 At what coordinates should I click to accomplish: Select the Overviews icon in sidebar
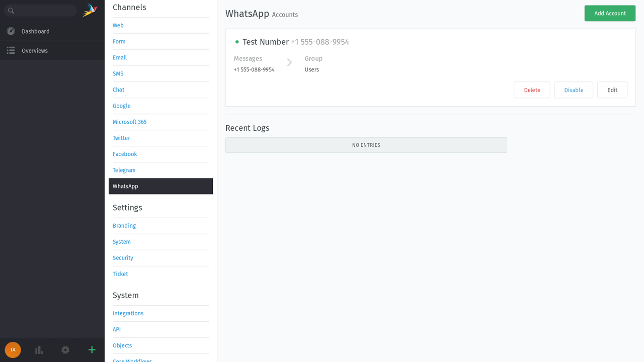point(11,50)
